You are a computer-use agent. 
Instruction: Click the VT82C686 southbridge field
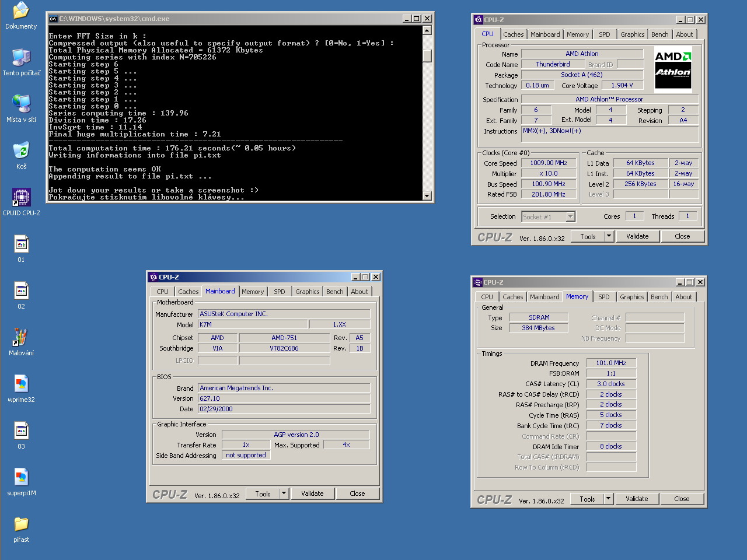tap(284, 348)
